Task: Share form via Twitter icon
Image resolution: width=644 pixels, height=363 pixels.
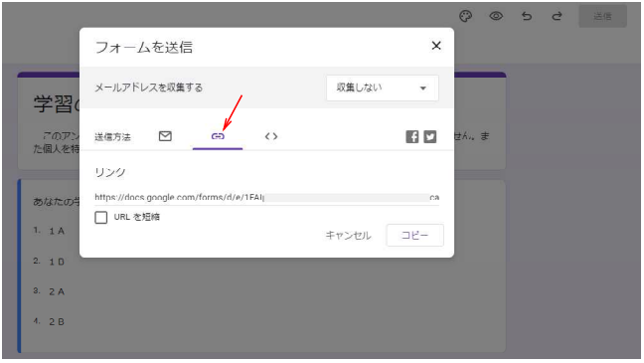Action: tap(430, 136)
